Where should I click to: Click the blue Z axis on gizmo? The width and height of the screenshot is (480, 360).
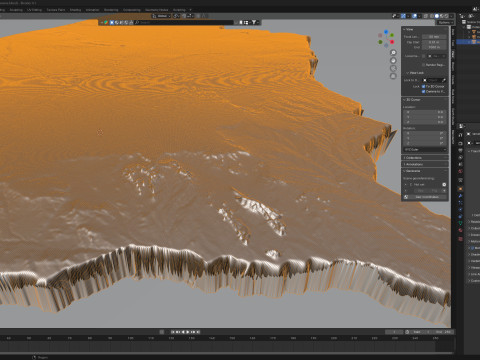(x=386, y=32)
